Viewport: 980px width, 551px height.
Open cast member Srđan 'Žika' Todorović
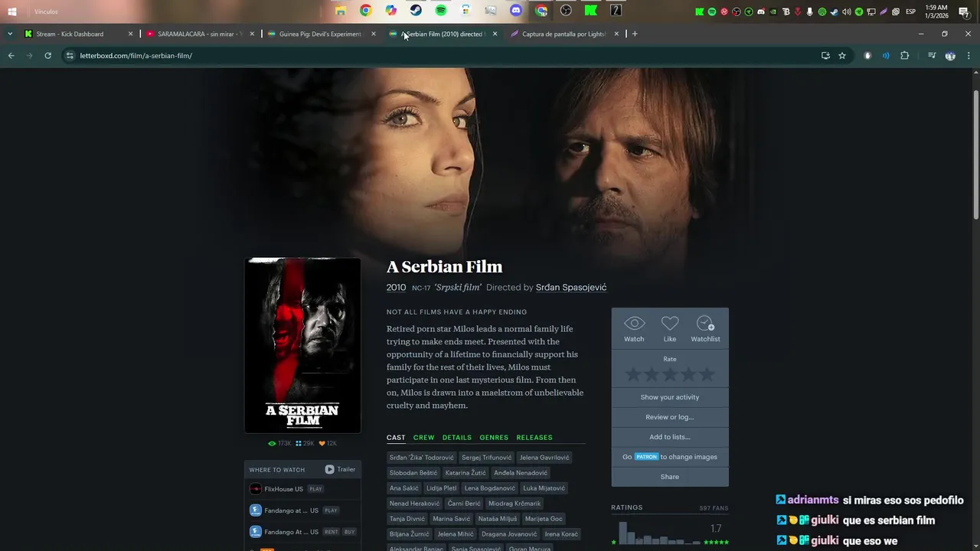click(x=421, y=458)
